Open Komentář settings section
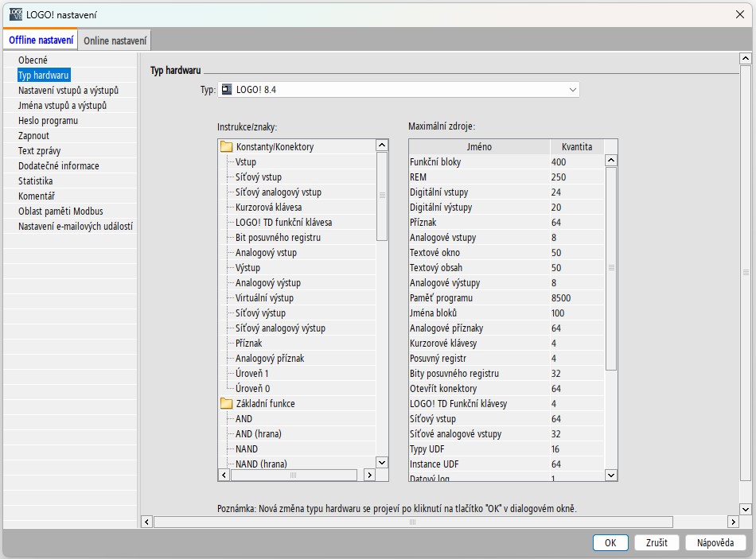 (37, 196)
